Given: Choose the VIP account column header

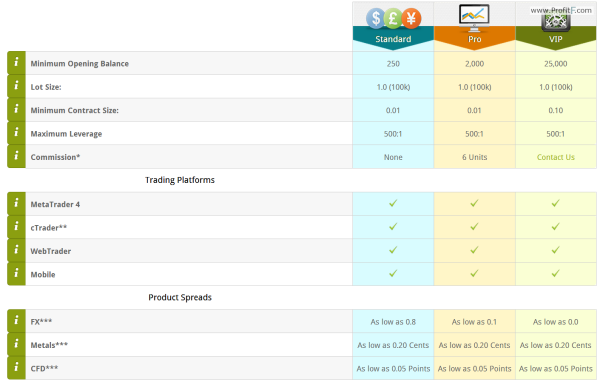Looking at the screenshot, I should point(556,39).
